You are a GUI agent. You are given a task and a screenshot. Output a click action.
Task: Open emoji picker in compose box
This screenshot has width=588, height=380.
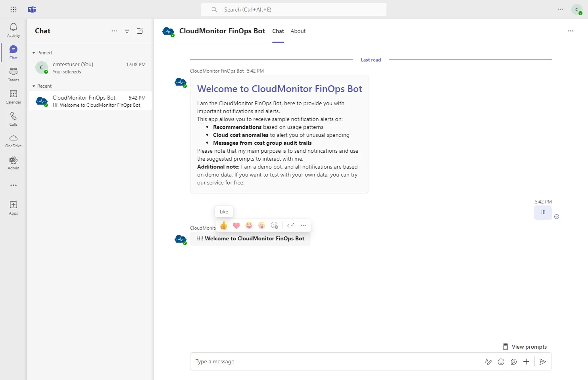point(501,362)
